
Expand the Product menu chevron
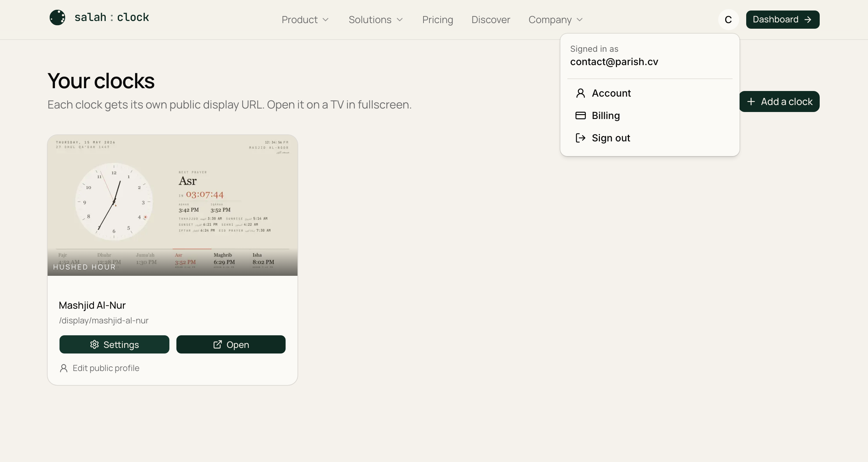[325, 20]
